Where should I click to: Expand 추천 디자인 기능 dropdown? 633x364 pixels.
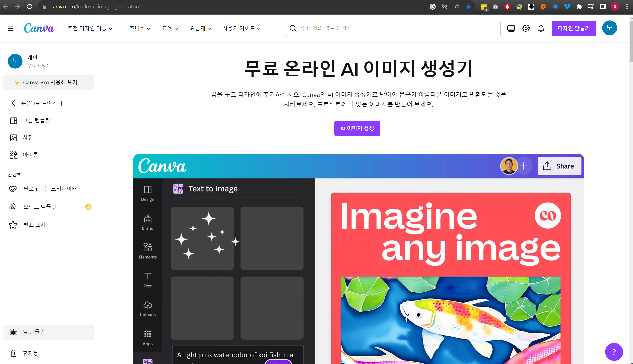click(x=90, y=28)
